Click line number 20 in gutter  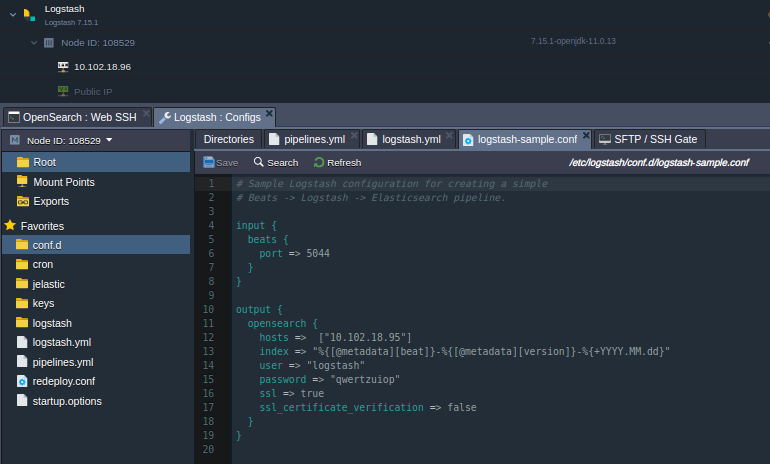208,449
